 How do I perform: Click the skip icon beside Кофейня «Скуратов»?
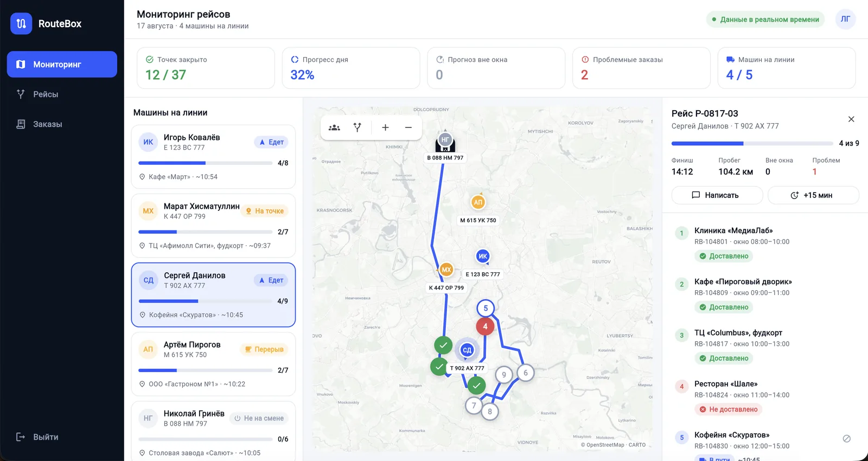pos(846,439)
